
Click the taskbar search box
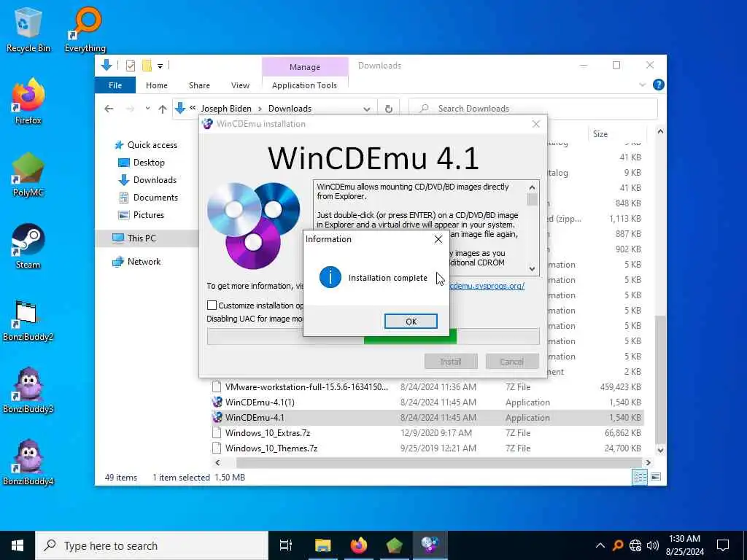tap(152, 545)
